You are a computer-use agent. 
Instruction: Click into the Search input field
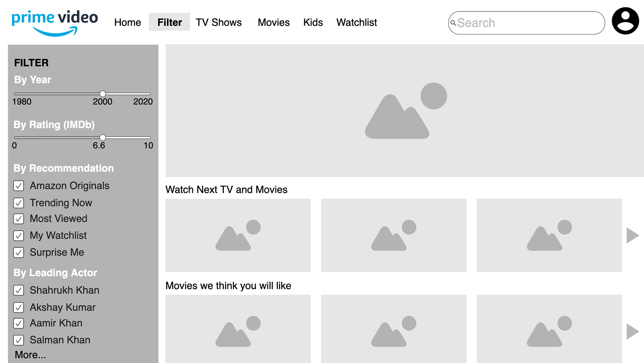(x=530, y=23)
